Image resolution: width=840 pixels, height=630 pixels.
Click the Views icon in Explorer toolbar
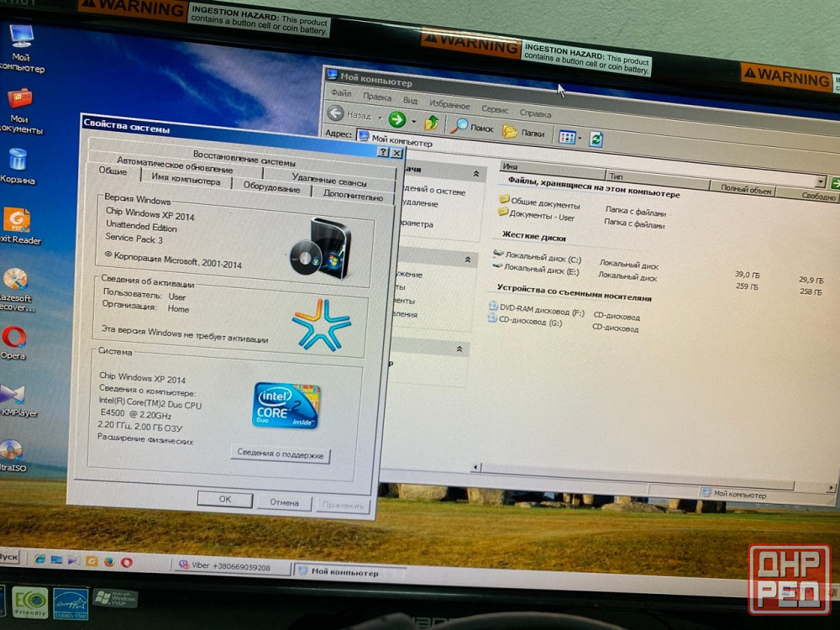[567, 137]
